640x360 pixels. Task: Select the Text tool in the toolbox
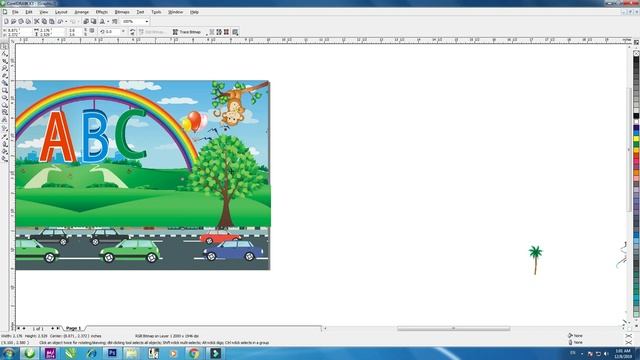(x=4, y=120)
